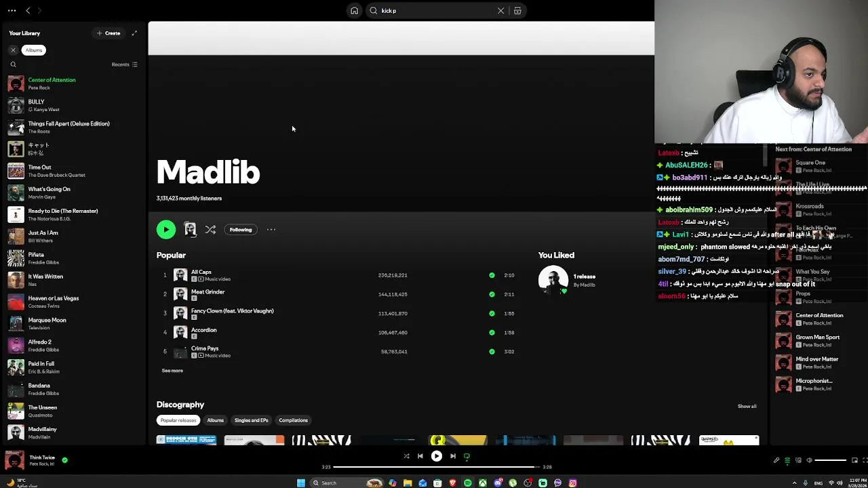Image resolution: width=868 pixels, height=488 pixels.
Task: Search within Your Library magnifier icon
Action: [13, 64]
